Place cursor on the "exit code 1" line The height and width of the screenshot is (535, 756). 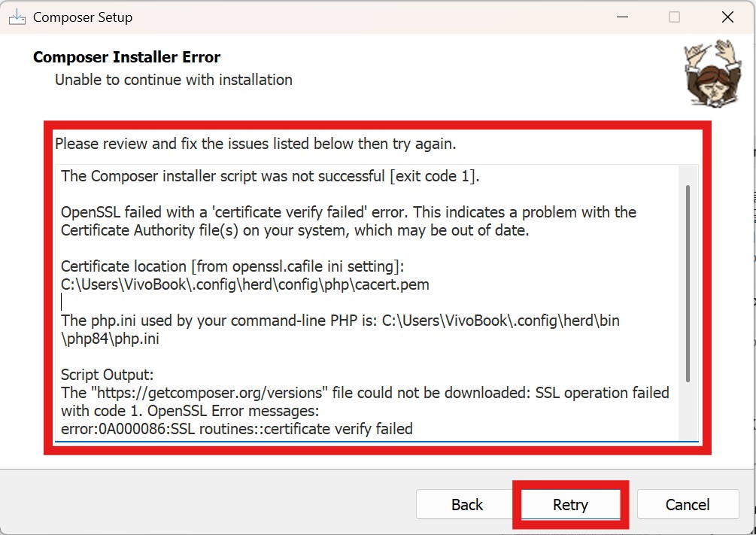coord(269,177)
